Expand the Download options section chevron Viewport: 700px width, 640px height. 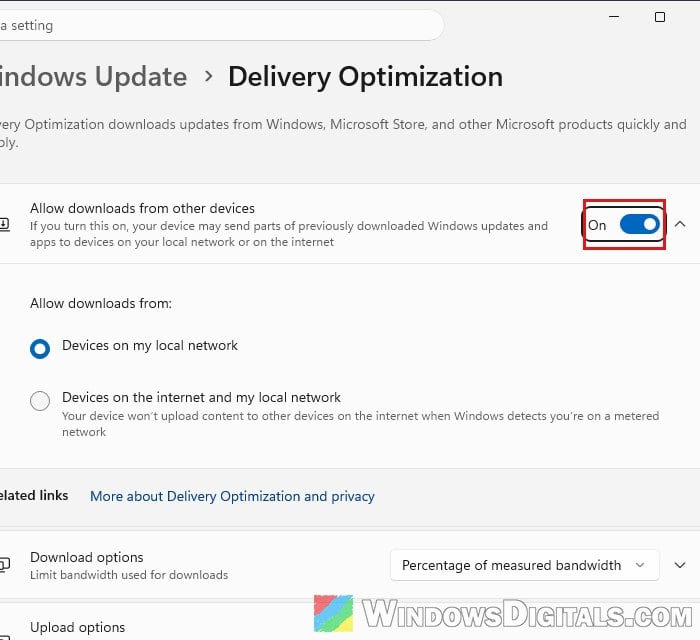coord(679,565)
